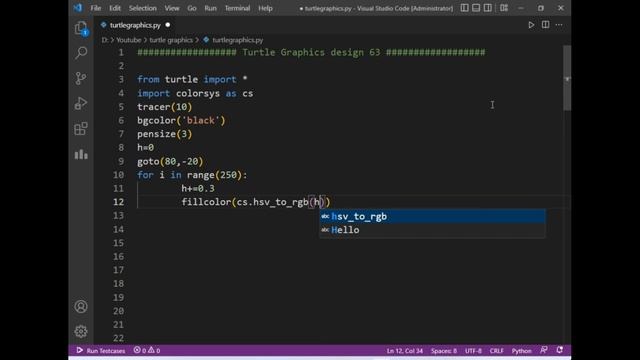Open the Run menu
The width and height of the screenshot is (640, 360).
211,8
